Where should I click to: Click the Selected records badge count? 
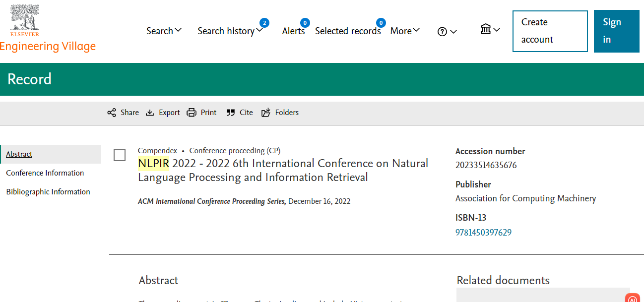pyautogui.click(x=381, y=23)
